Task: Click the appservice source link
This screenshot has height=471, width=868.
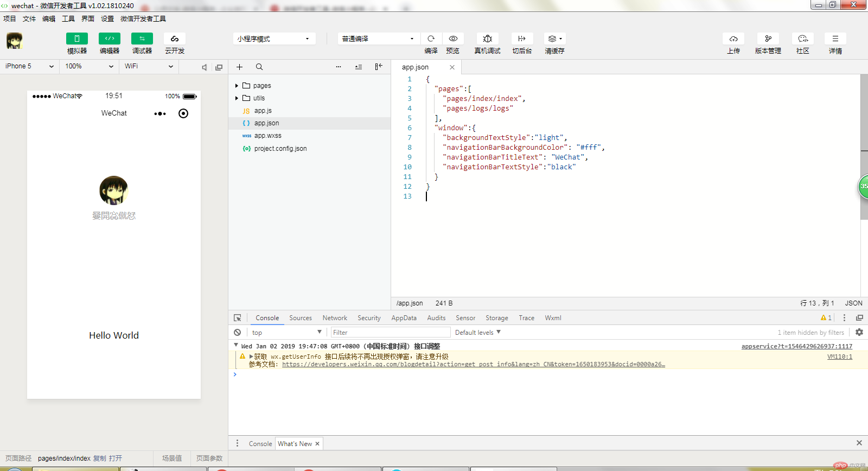Action: [x=797, y=346]
